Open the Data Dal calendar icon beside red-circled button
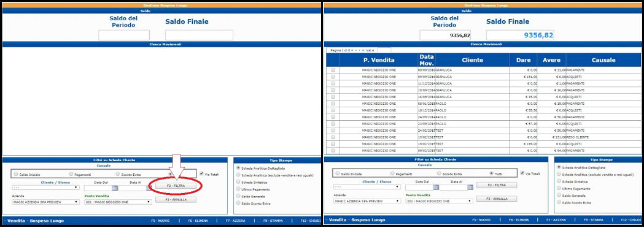644x228 pixels. 115,188
